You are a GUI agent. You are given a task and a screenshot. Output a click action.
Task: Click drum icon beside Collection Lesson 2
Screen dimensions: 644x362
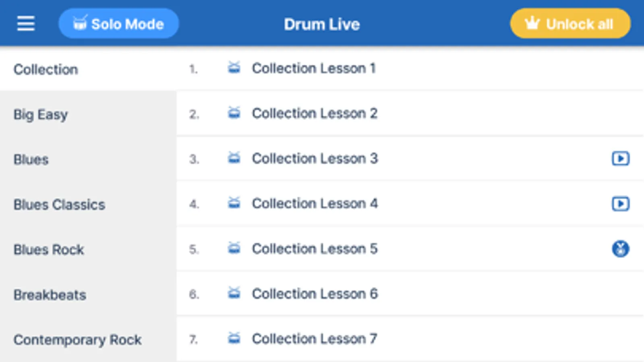tap(234, 113)
